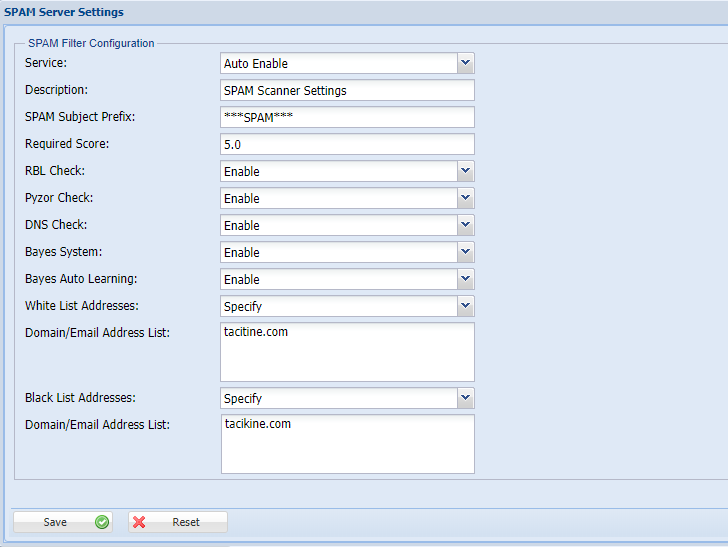The image size is (728, 547).
Task: Click the SPAM Subject Prefix field
Action: coord(347,117)
